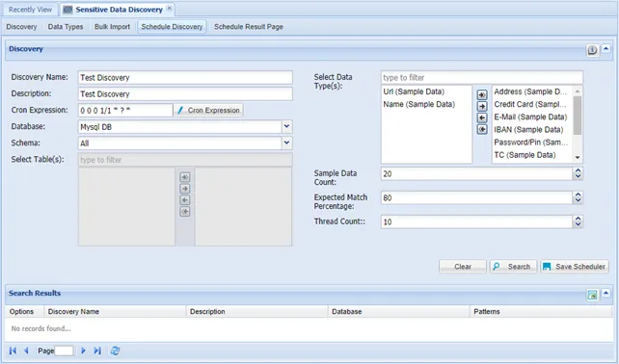Go to last page of results
The width and height of the screenshot is (619, 364).
click(97, 351)
